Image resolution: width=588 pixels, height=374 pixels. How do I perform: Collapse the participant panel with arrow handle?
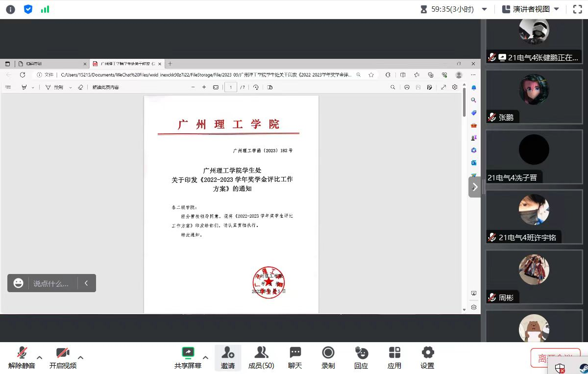(474, 187)
